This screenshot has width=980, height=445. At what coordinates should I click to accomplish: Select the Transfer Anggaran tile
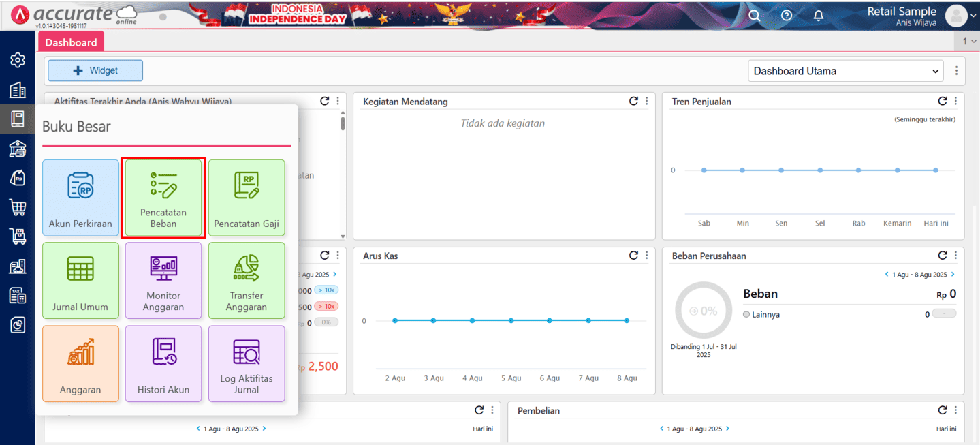pyautogui.click(x=247, y=281)
